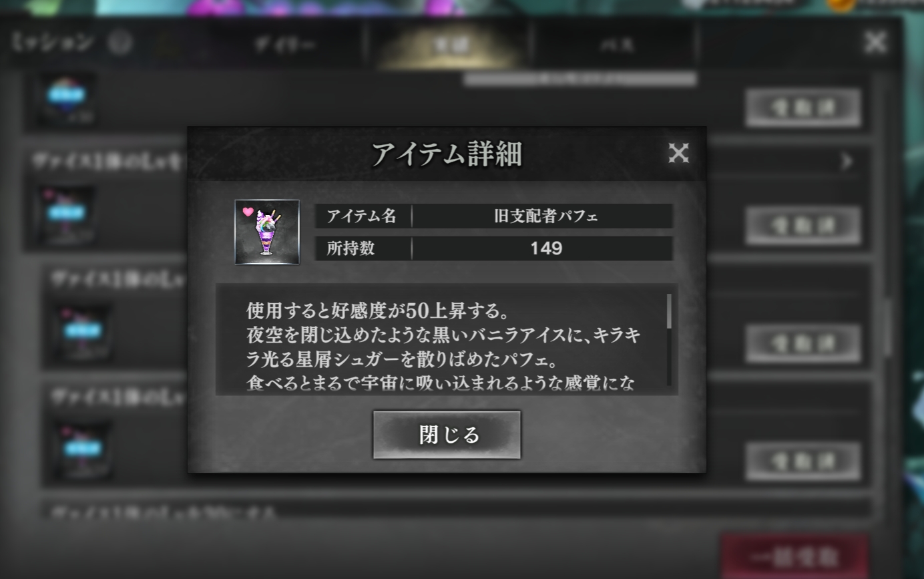Click the item description scrollbar thumb
This screenshot has width=924, height=579.
point(669,311)
